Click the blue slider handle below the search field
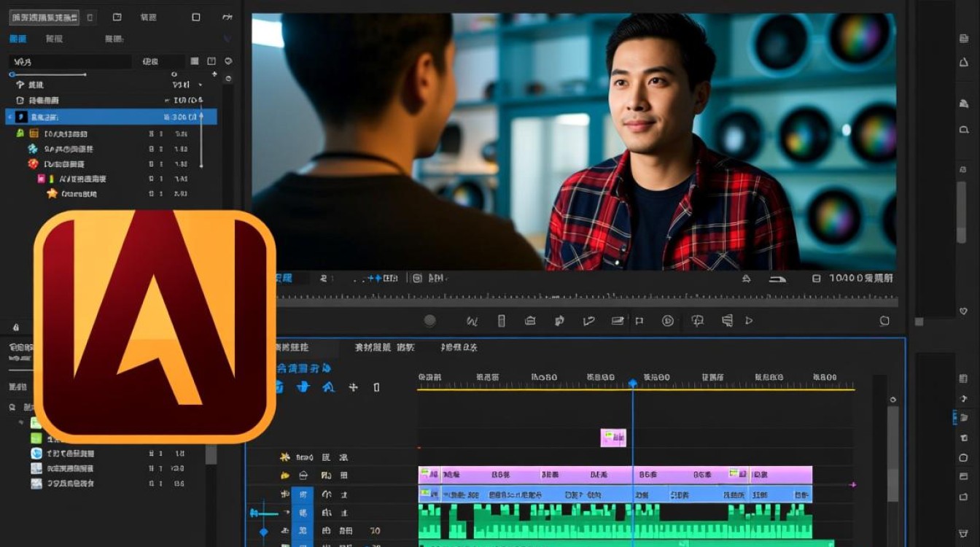This screenshot has height=547, width=980. (x=12, y=74)
